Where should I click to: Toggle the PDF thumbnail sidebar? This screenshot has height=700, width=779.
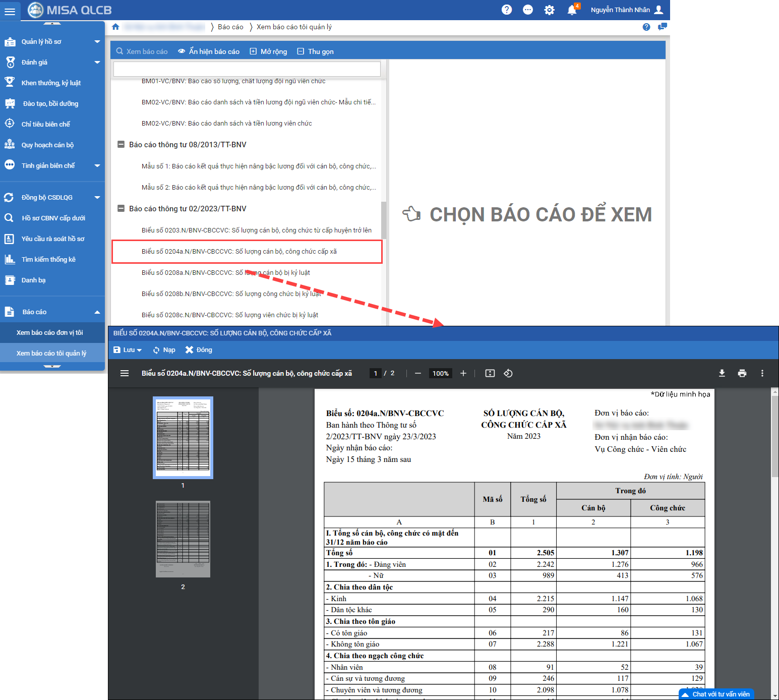(x=125, y=373)
